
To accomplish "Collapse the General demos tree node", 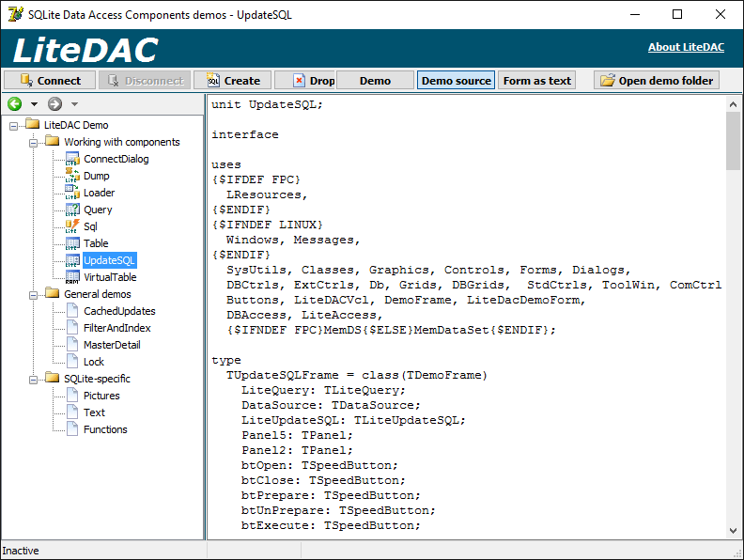I will [x=33, y=294].
